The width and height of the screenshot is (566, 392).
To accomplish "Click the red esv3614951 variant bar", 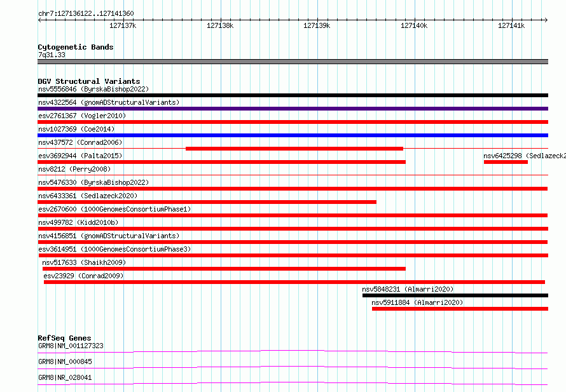I will pyautogui.click(x=293, y=255).
